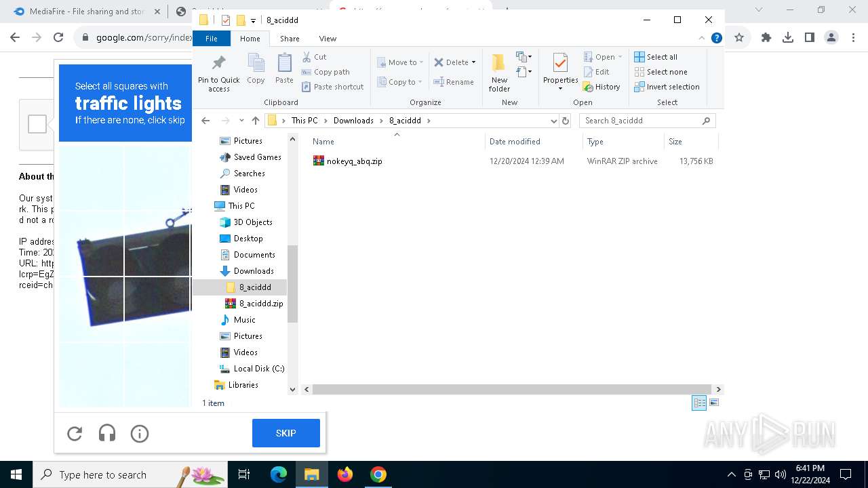
Task: Select the Home ribbon tab
Action: click(x=250, y=39)
